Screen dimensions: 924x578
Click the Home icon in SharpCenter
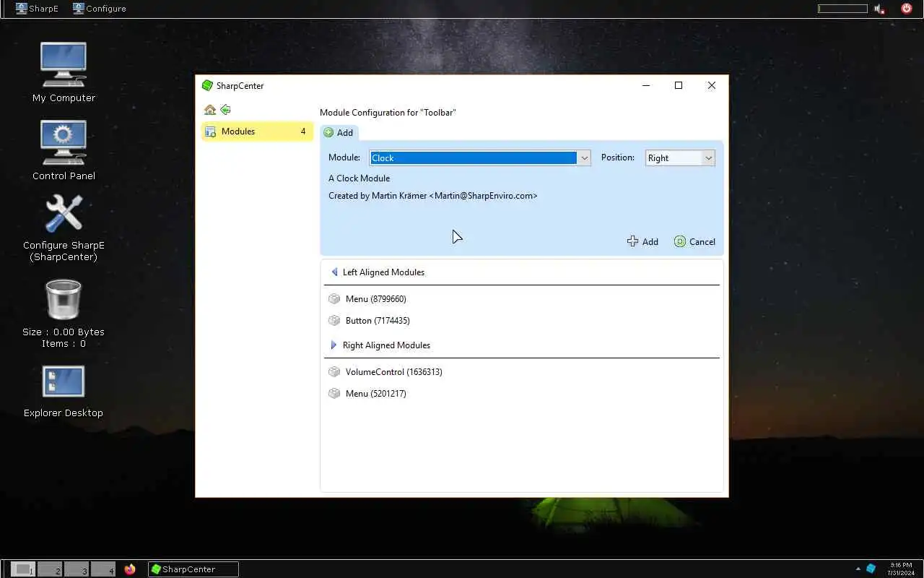point(210,110)
